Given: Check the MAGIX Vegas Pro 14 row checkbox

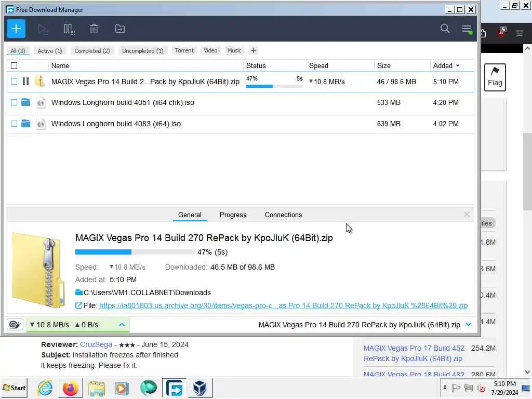Looking at the screenshot, I should (x=14, y=82).
